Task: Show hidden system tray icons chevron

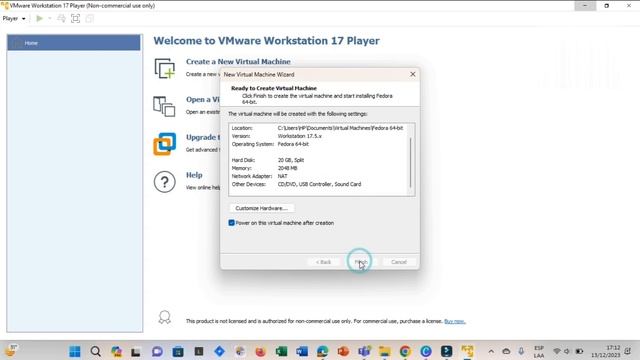Action: (x=491, y=351)
